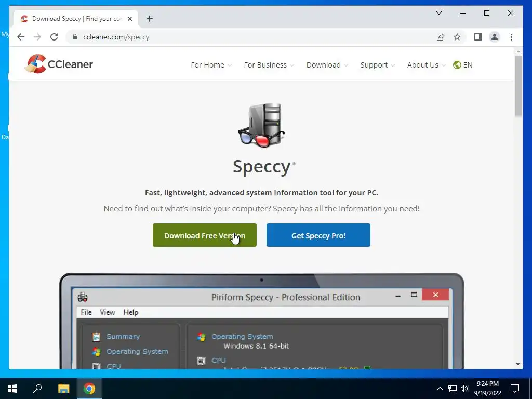Bookmark this page with star icon
The height and width of the screenshot is (399, 532).
click(x=457, y=37)
